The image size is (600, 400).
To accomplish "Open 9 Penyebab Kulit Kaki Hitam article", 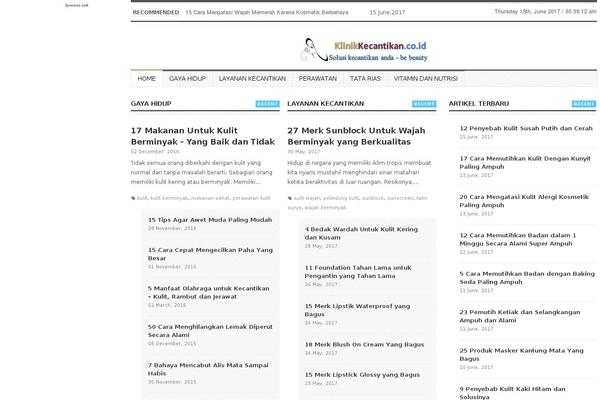I will click(513, 393).
